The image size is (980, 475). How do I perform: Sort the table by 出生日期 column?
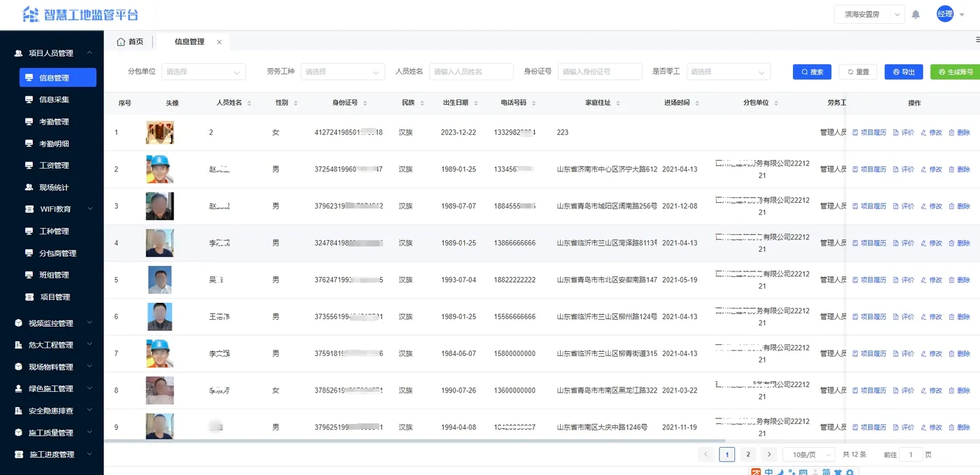point(475,103)
